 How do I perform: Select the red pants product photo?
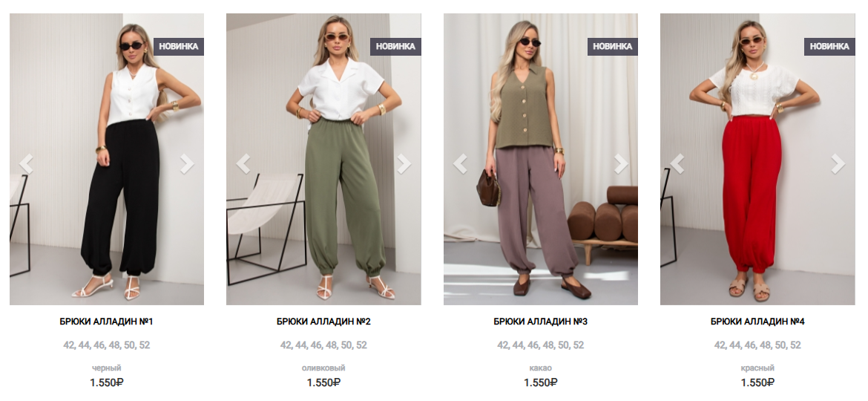click(758, 159)
